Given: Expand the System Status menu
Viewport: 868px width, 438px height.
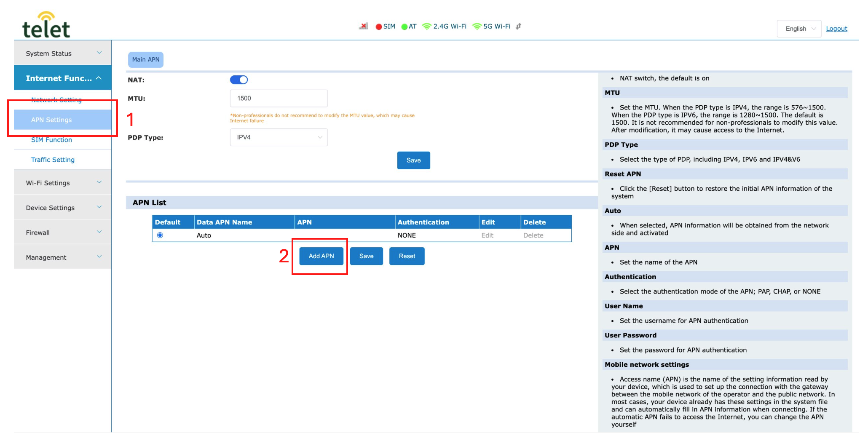Looking at the screenshot, I should [62, 53].
